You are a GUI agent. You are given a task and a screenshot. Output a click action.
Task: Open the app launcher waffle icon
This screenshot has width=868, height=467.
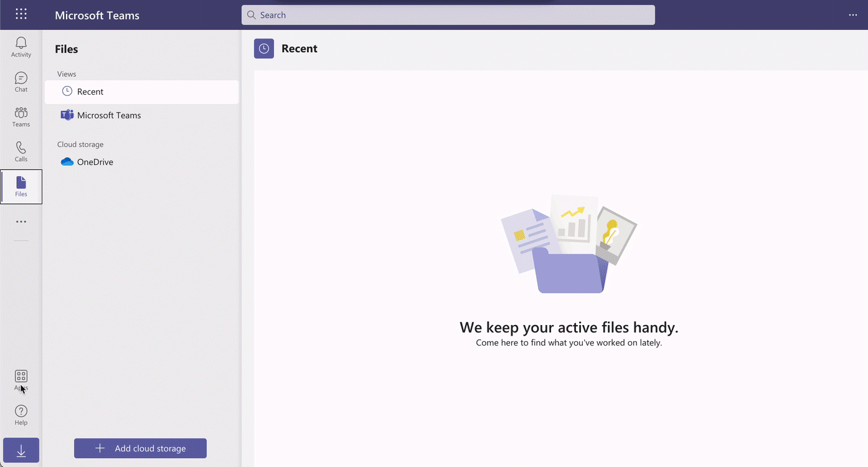click(x=21, y=14)
